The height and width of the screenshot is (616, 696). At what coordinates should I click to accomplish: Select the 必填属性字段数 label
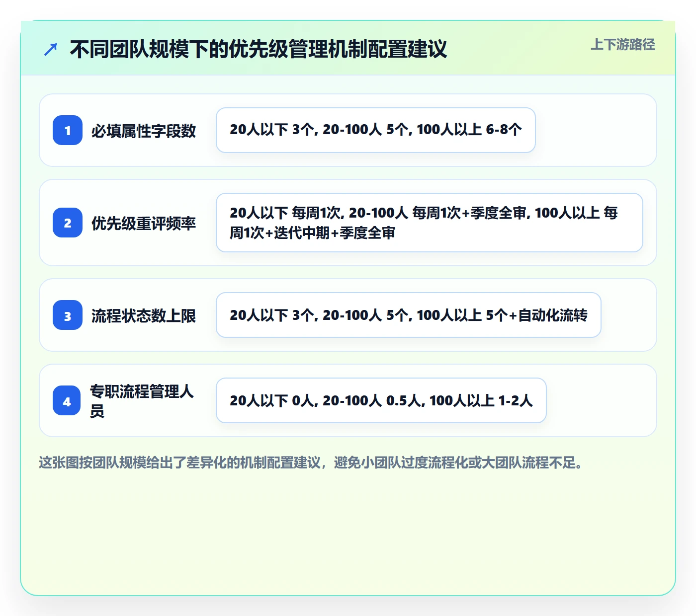pos(144,131)
